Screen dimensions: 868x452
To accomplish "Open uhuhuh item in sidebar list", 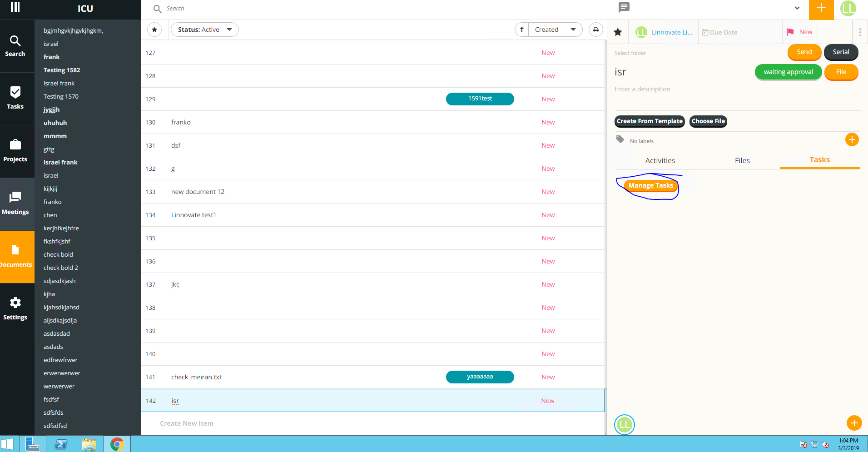I will click(x=55, y=123).
